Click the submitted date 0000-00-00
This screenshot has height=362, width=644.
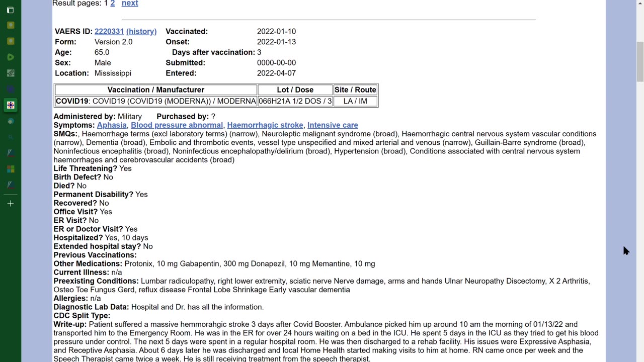pyautogui.click(x=276, y=63)
